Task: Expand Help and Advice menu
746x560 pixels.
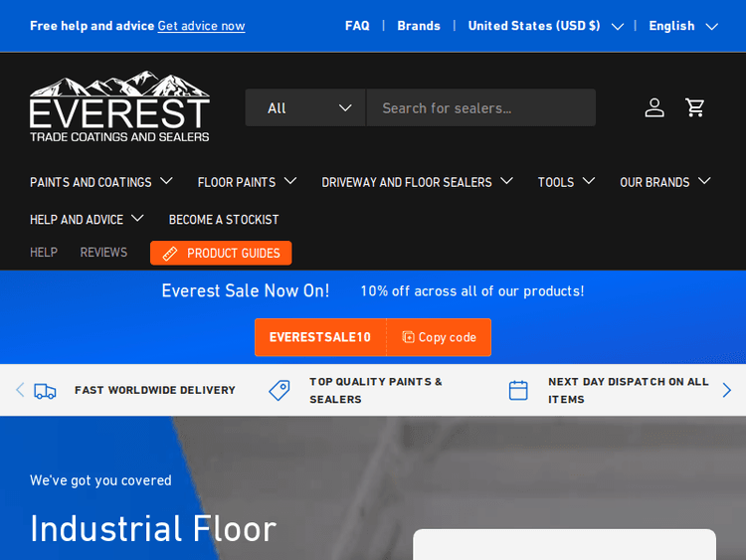Action: coord(87,220)
